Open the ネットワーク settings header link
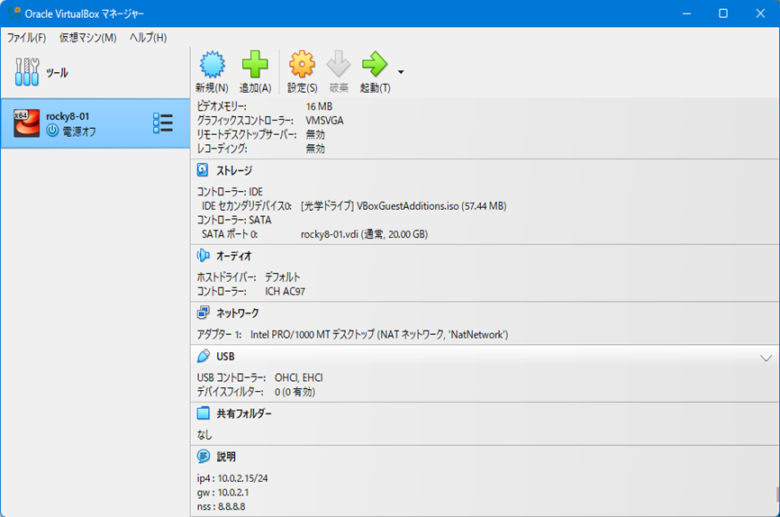The width and height of the screenshot is (780, 517). click(x=237, y=313)
